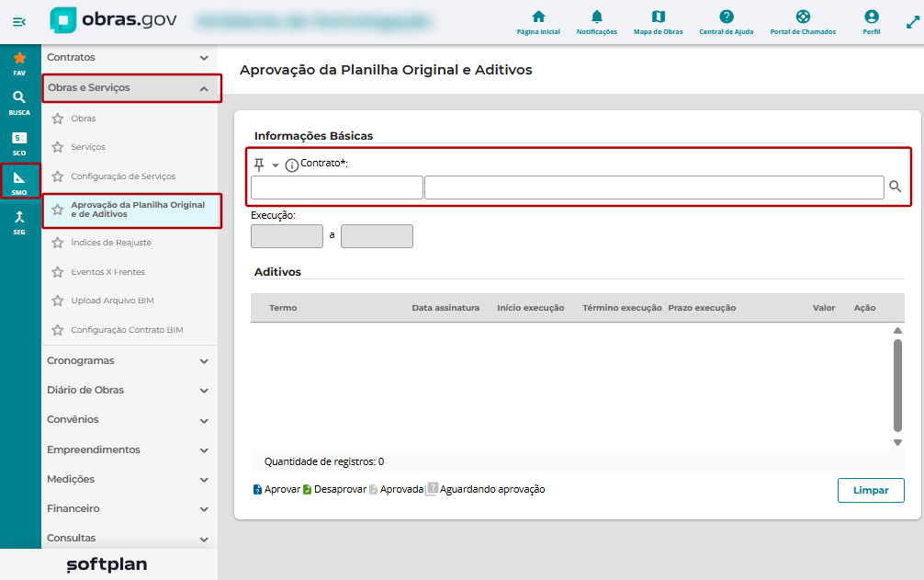Open Serviços menu item
The width and height of the screenshot is (924, 580).
pyautogui.click(x=88, y=147)
